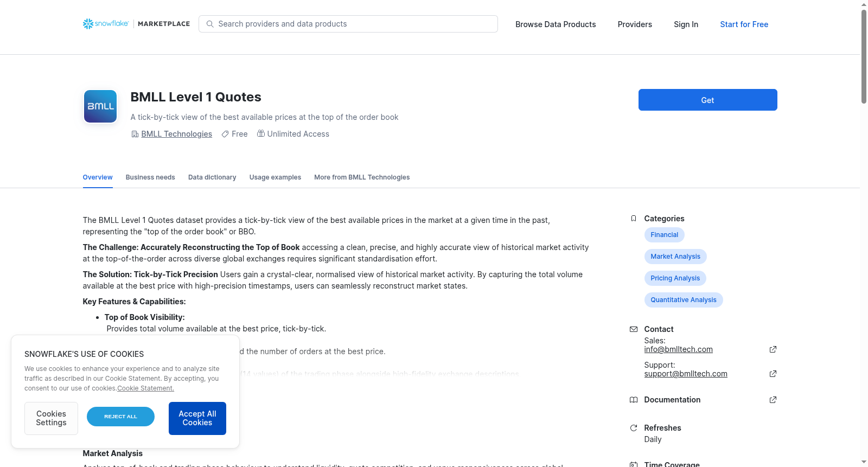This screenshot has width=868, height=467.
Task: Reject all cookies
Action: pos(120,417)
